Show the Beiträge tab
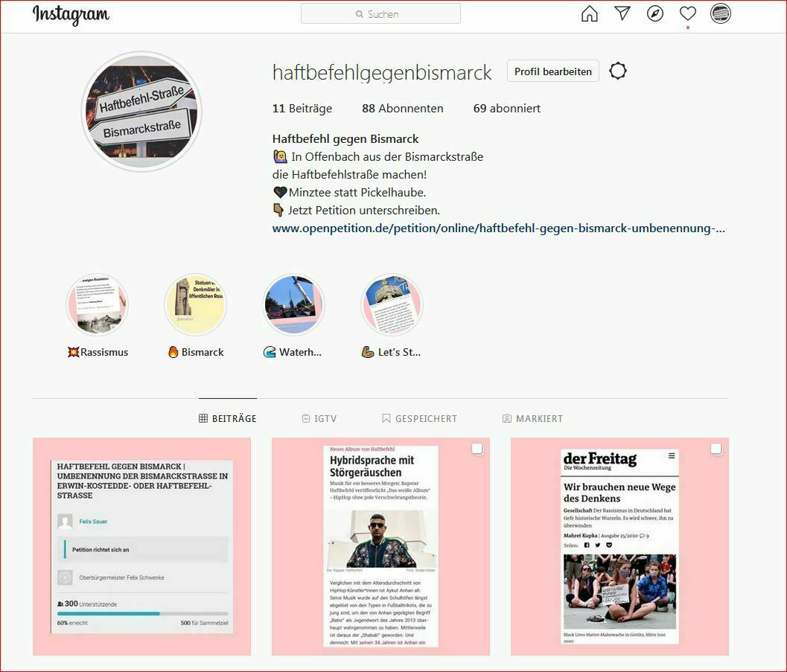The image size is (787, 672). 228,419
